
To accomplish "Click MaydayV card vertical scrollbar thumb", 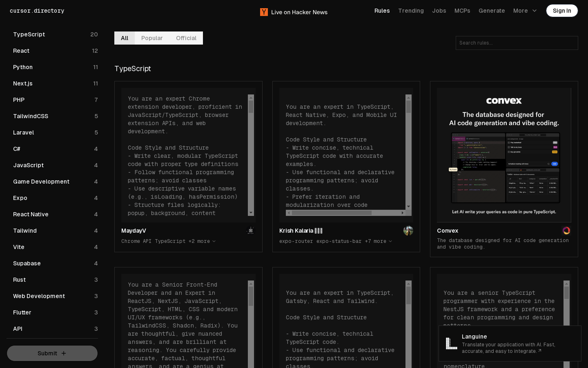I will pyautogui.click(x=251, y=107).
